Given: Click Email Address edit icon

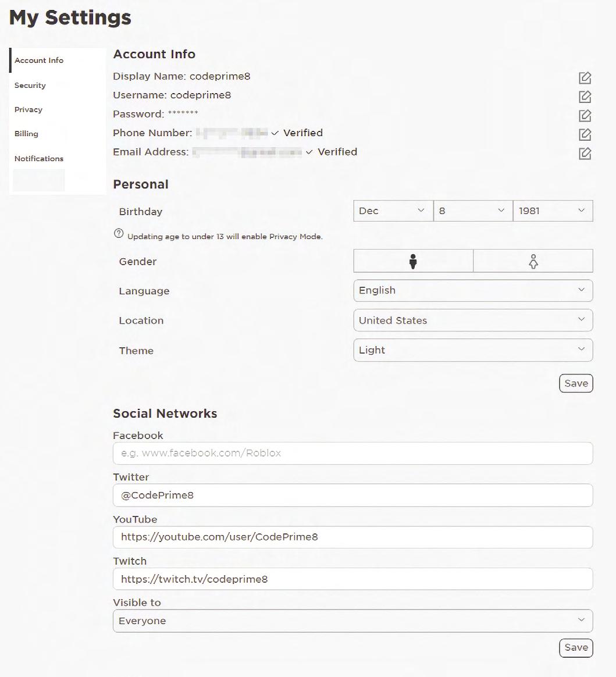Looking at the screenshot, I should click(585, 154).
